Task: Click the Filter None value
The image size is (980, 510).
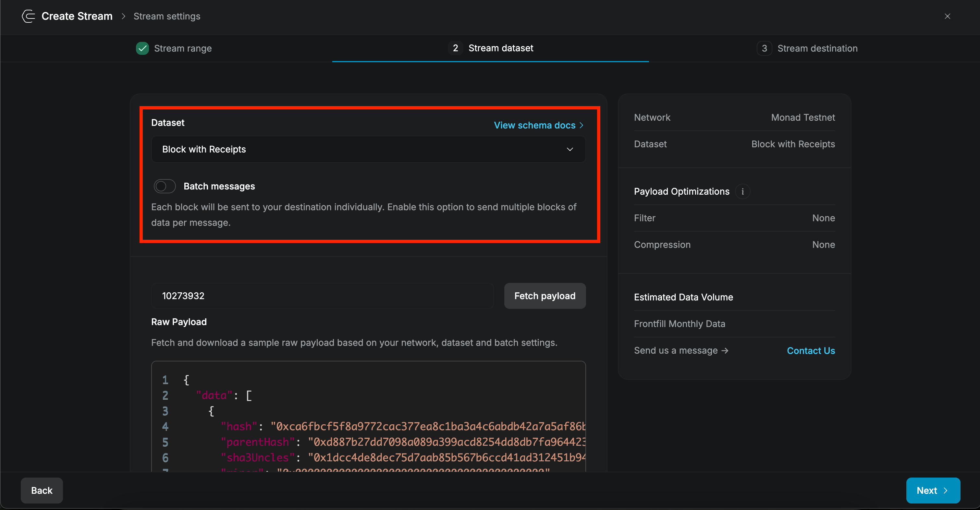Action: (x=824, y=218)
